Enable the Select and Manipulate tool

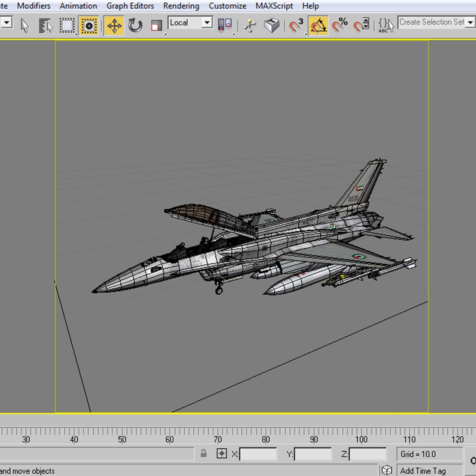(x=250, y=26)
